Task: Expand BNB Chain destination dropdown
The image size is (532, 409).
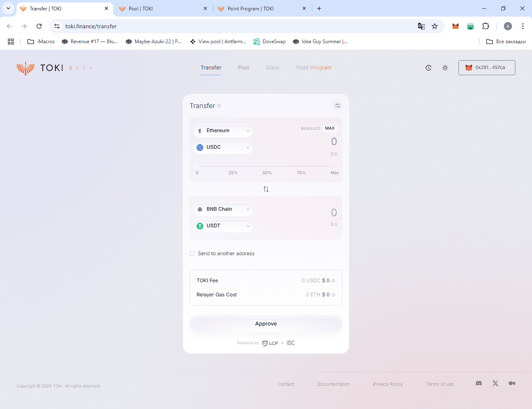Action: point(223,209)
